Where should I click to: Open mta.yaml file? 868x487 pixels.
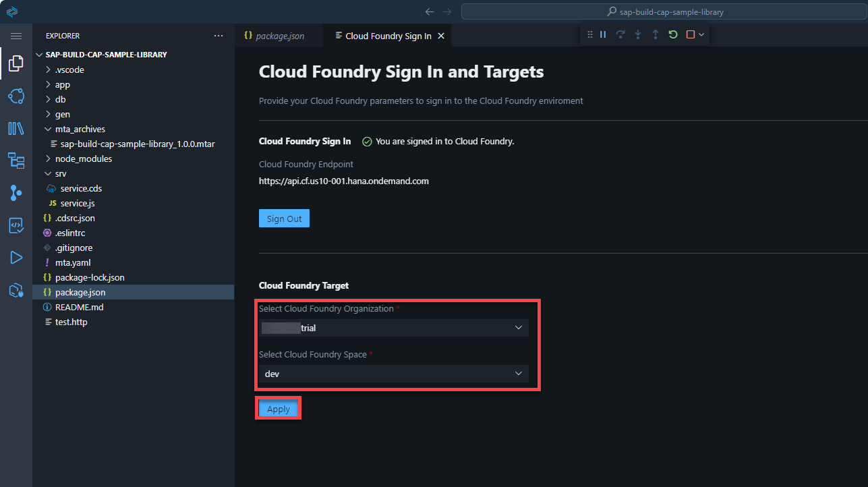click(133, 262)
